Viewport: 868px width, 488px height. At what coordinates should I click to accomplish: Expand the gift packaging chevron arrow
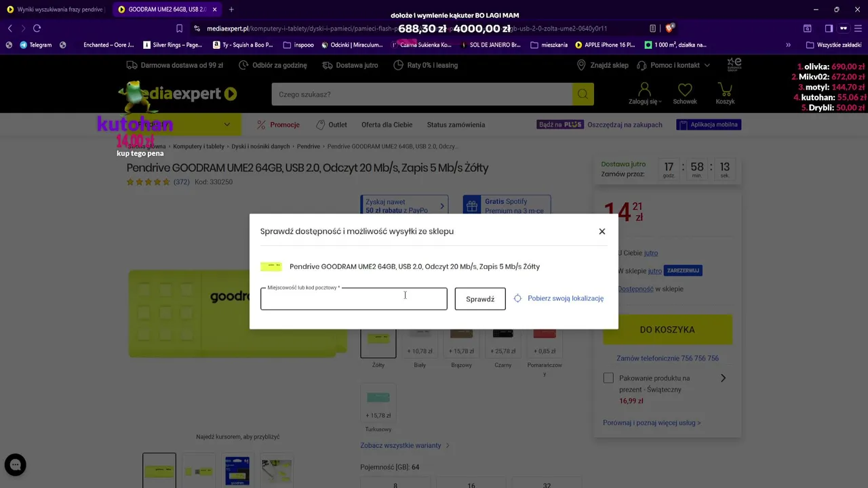tap(723, 378)
